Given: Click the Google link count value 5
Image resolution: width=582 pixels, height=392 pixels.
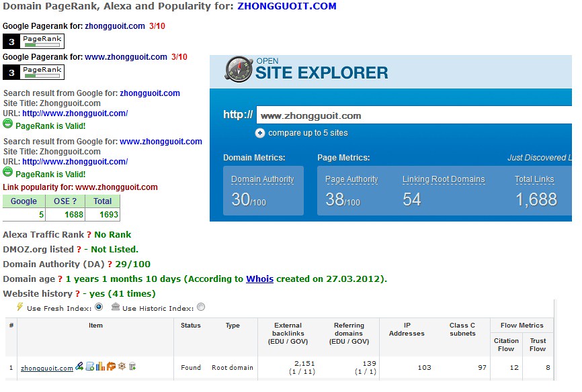Looking at the screenshot, I should click(41, 214).
